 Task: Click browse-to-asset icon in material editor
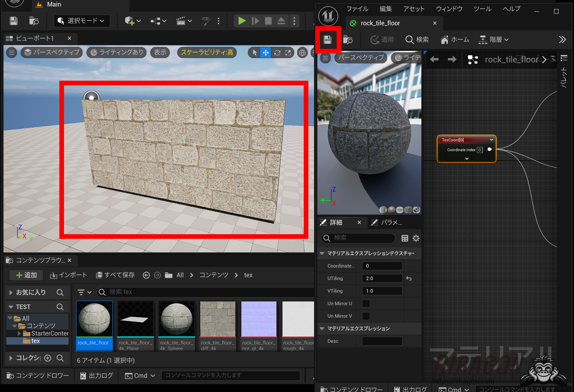tap(348, 40)
